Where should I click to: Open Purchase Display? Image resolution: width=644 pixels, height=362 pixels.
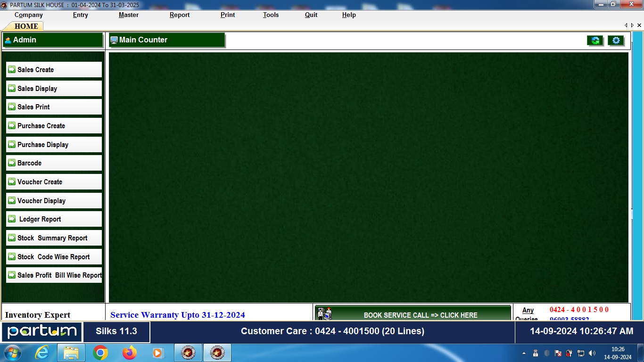tap(54, 144)
